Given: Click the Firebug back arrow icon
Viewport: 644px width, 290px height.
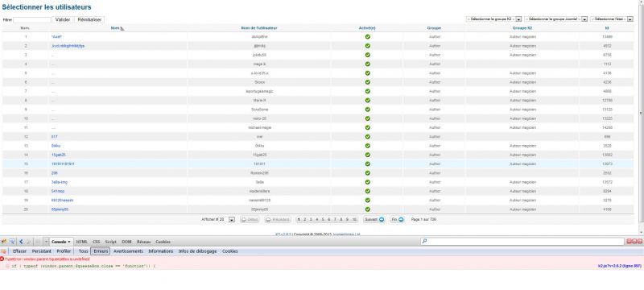Looking at the screenshot, I should [x=22, y=242].
